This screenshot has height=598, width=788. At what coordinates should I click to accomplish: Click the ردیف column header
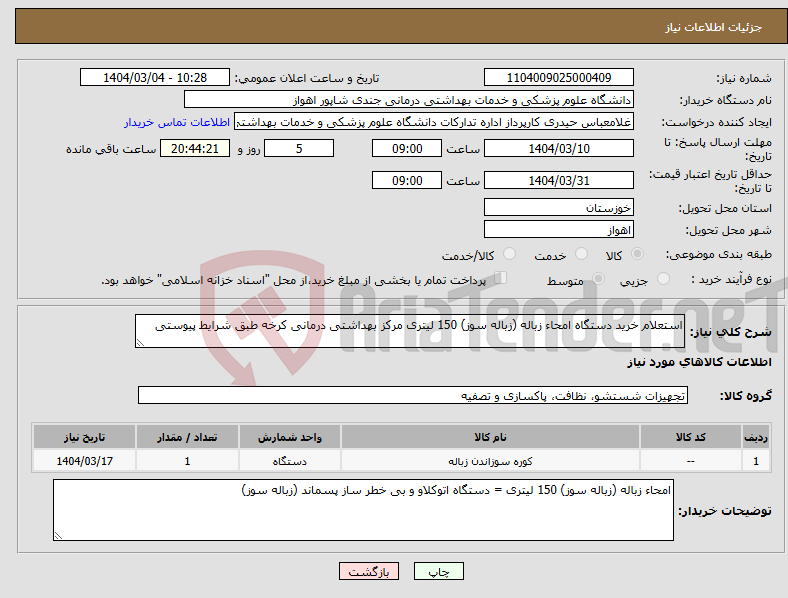tap(756, 437)
